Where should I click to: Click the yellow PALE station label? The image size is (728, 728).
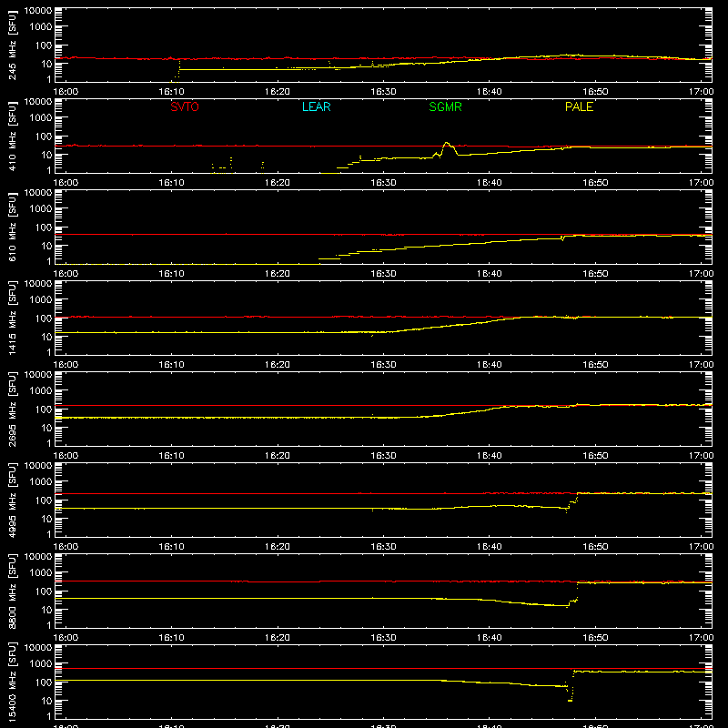(x=579, y=106)
